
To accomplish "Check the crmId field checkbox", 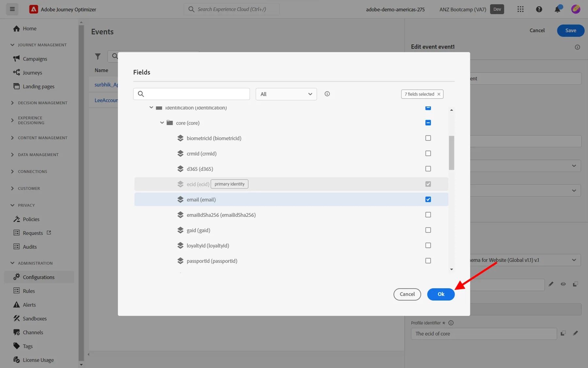I will tap(428, 153).
